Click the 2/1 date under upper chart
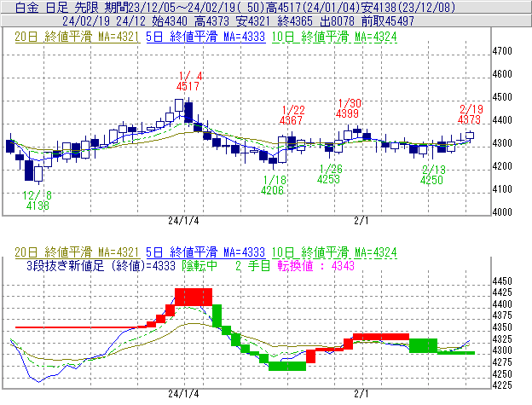Viewport: 532px width, 405px height. pos(361,221)
